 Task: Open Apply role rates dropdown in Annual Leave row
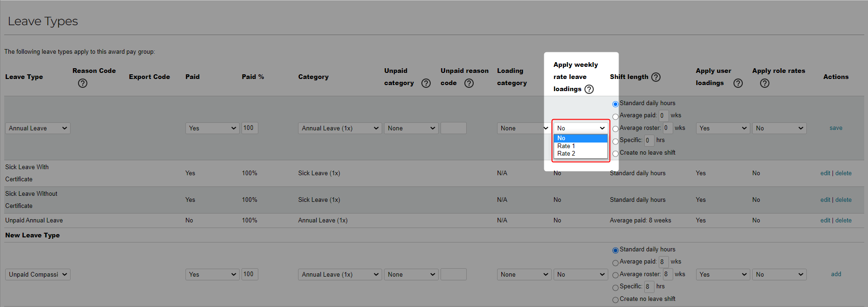(x=779, y=128)
